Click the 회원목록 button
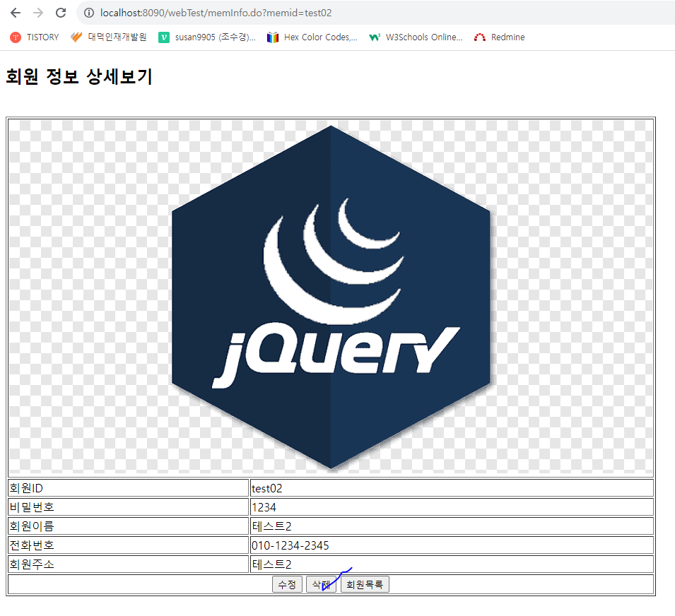The height and width of the screenshot is (616, 675). click(365, 584)
